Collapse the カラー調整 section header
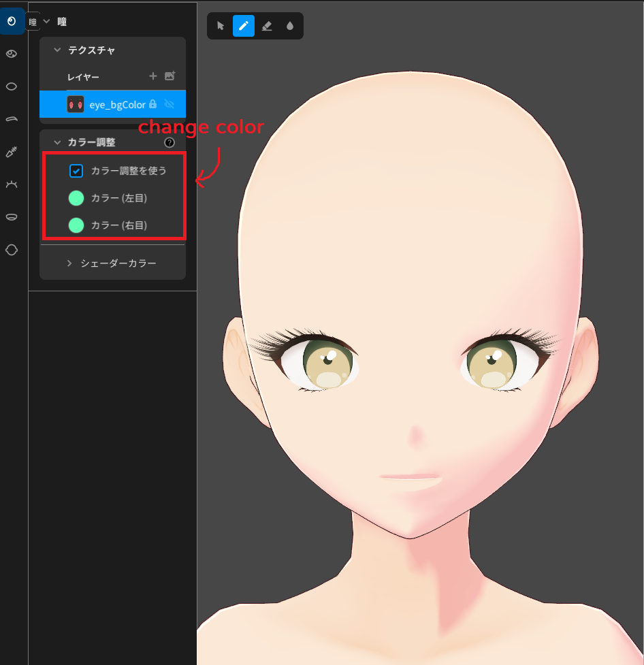644x665 pixels. 58,142
